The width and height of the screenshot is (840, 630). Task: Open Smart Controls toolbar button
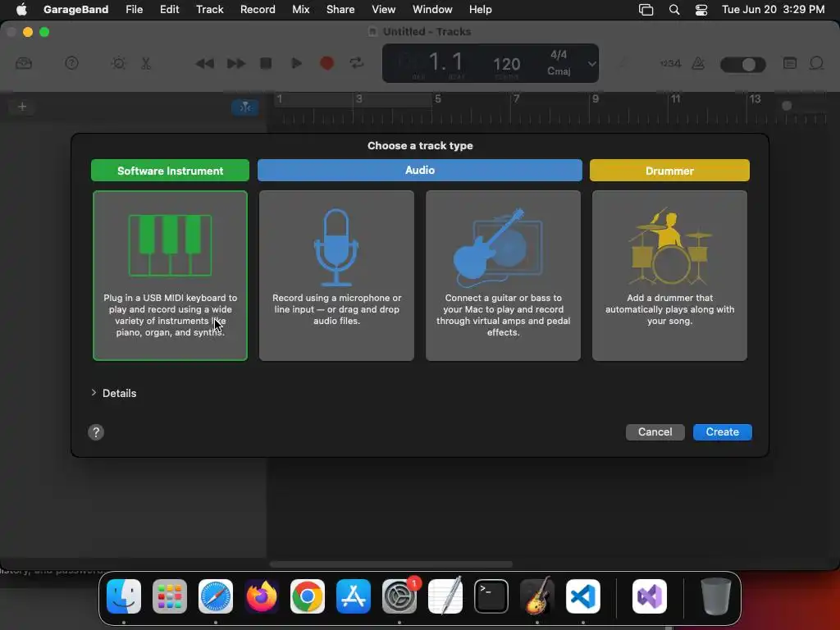[x=118, y=63]
